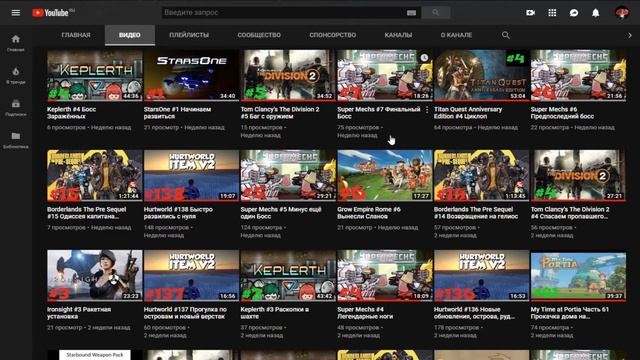Open Subscriptions in the sidebar
The image size is (640, 360).
tap(16, 108)
